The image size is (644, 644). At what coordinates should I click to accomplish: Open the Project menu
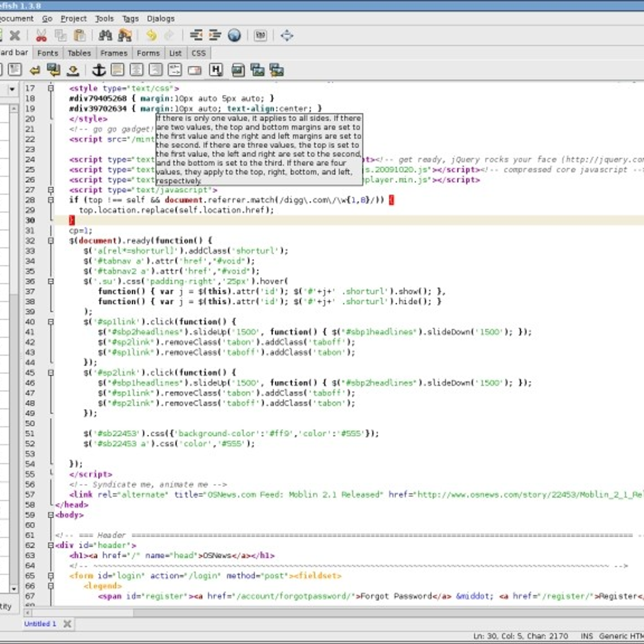point(73,19)
